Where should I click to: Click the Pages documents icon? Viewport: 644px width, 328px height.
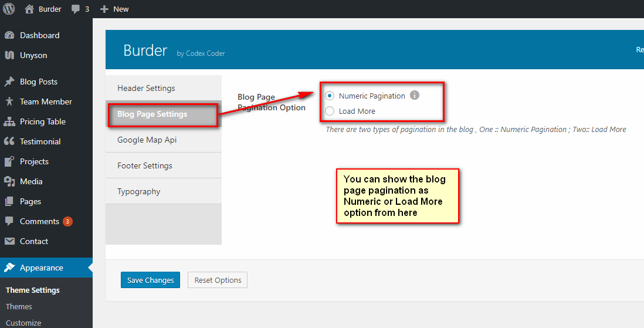9,201
